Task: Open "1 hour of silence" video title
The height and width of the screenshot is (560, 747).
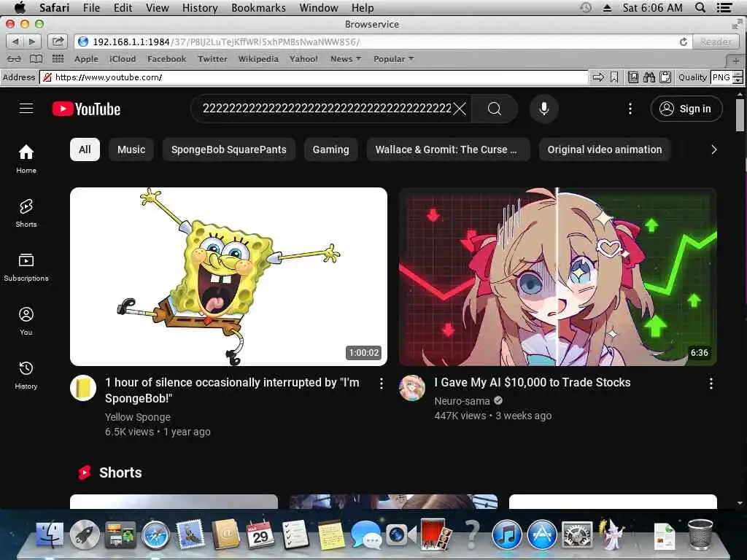Action: 232,391
